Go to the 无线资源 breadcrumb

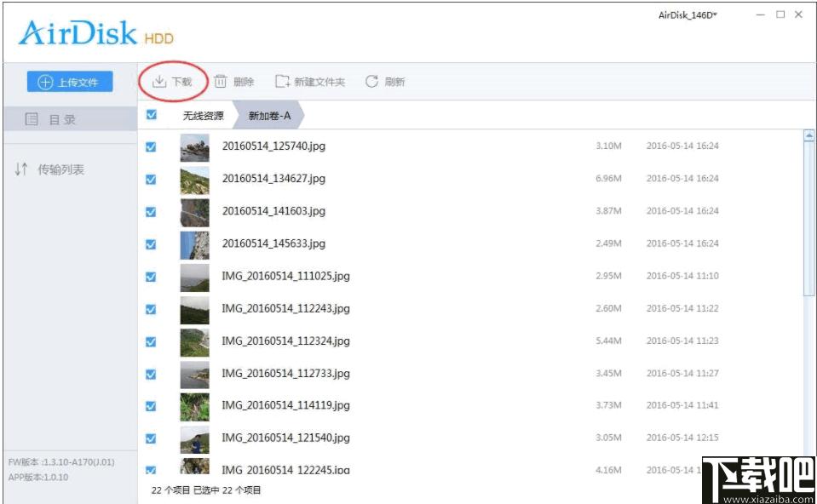(x=204, y=116)
